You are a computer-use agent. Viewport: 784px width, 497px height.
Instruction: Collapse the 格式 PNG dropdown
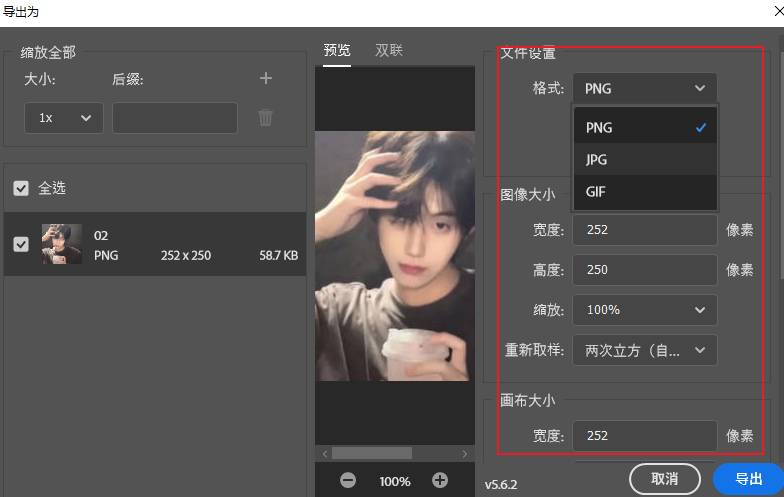[644, 88]
